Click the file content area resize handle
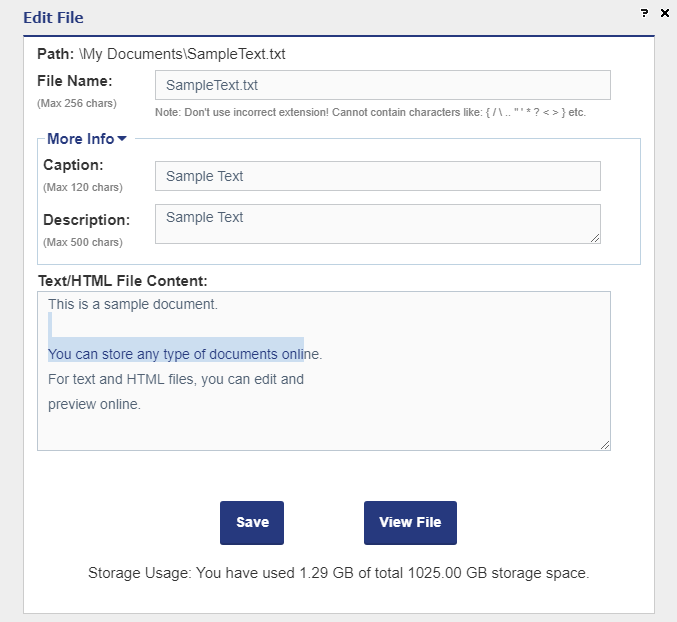Viewport: 677px width, 622px height. click(604, 445)
